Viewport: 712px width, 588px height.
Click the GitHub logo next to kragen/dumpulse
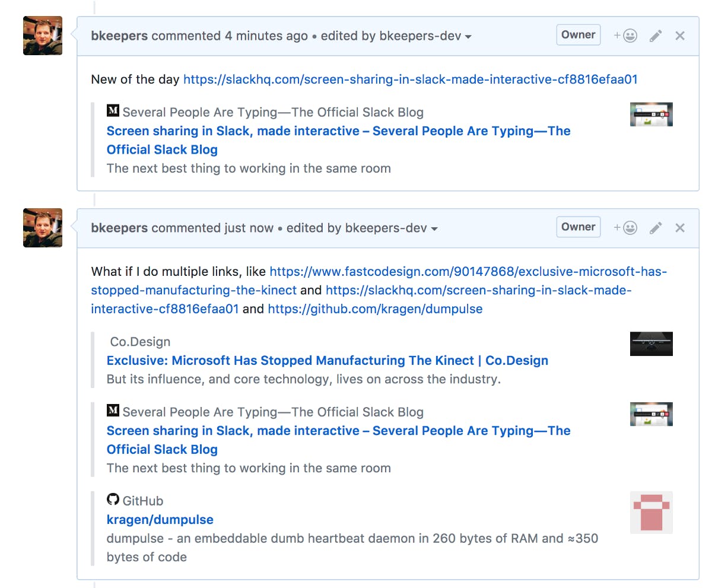click(113, 499)
